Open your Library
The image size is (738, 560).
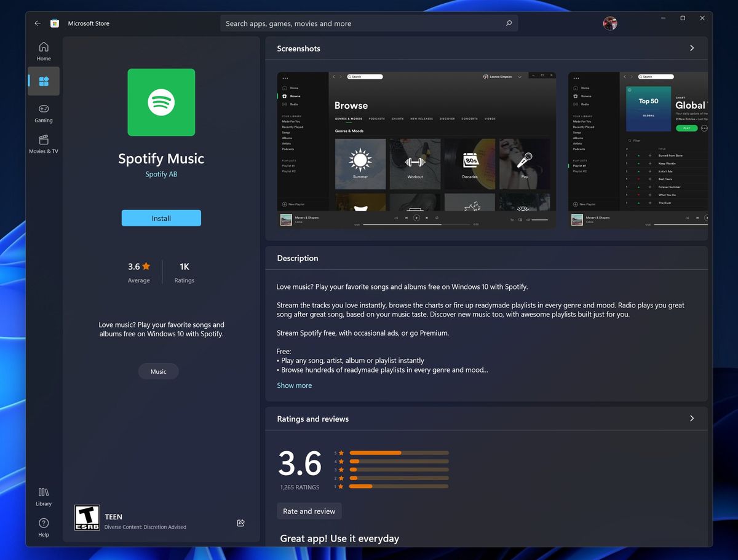tap(43, 495)
